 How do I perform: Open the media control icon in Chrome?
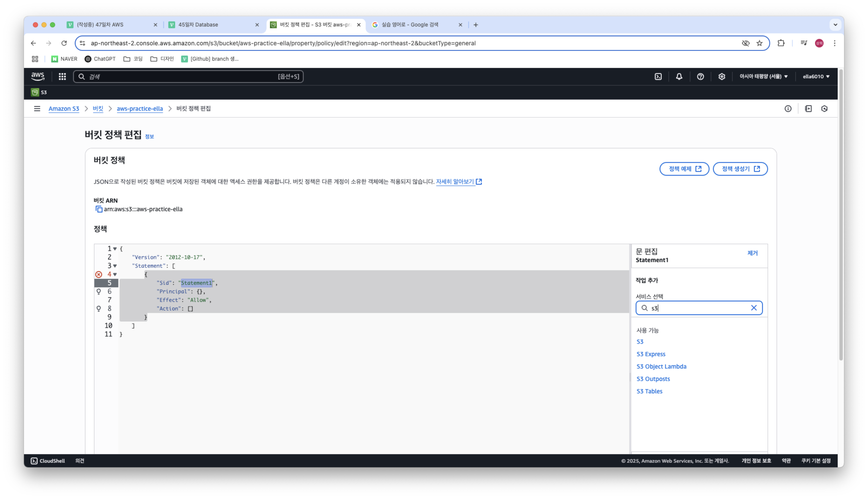tap(804, 43)
